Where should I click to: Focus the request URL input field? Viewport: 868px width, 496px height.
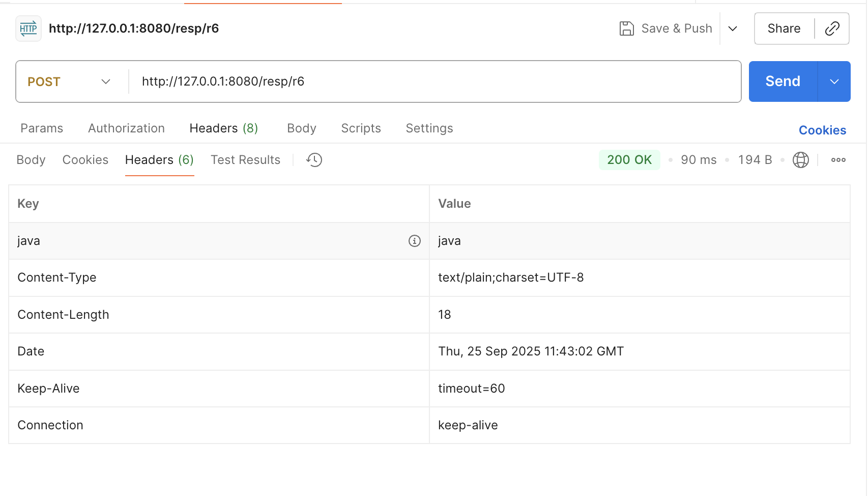[435, 81]
